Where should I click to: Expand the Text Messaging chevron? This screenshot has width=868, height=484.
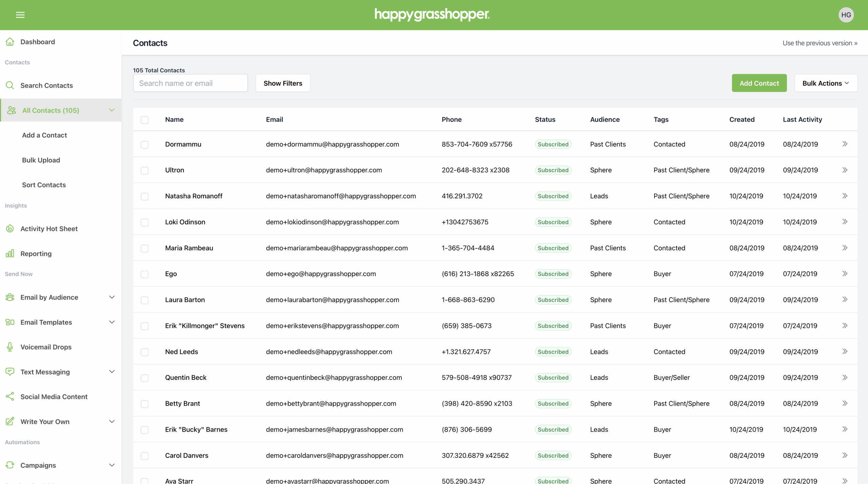coord(112,372)
